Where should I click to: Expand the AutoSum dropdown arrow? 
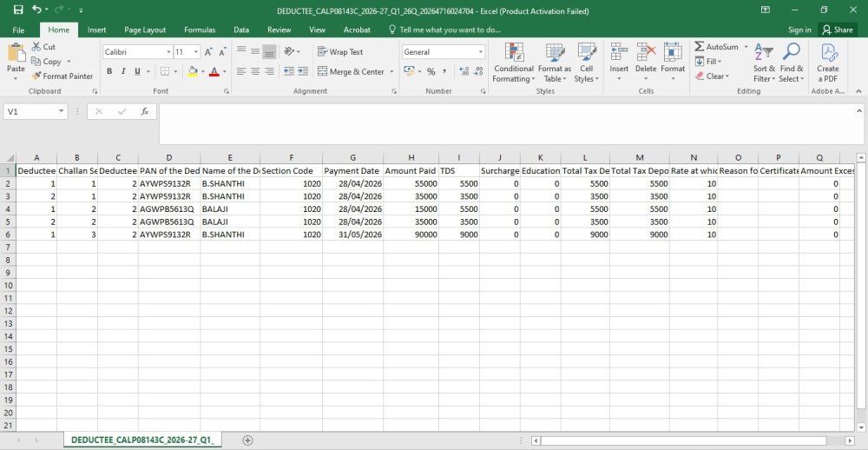click(x=746, y=47)
